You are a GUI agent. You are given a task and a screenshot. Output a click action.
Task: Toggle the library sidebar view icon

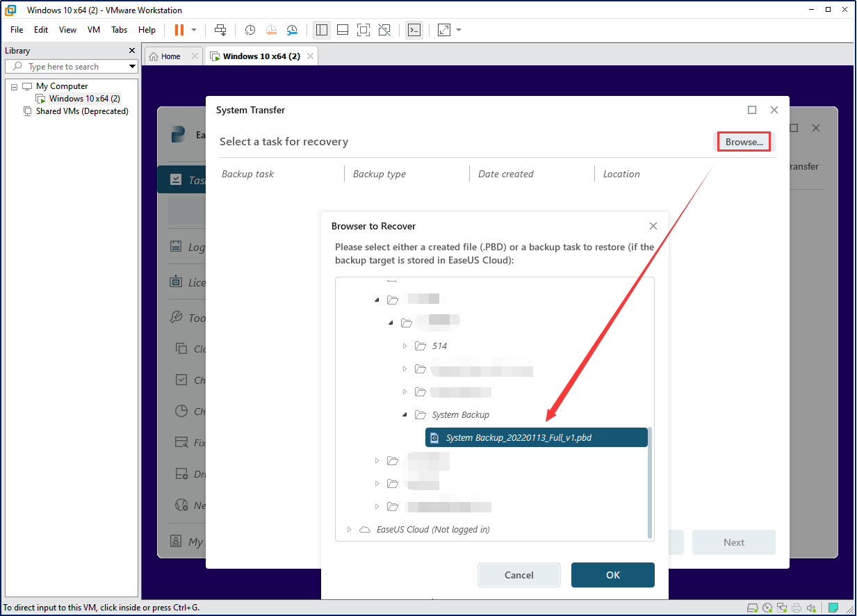click(321, 30)
